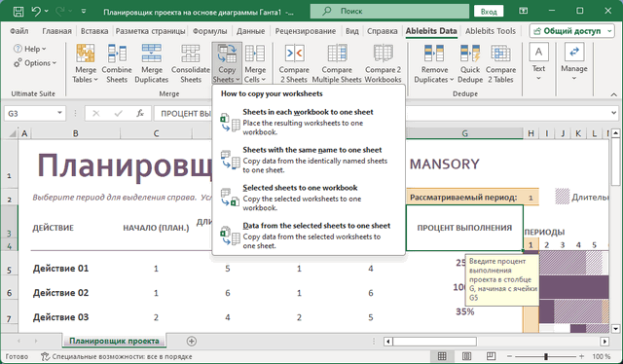623x364 pixels.
Task: Launch the Combine Sheets tool
Action: pos(117,63)
